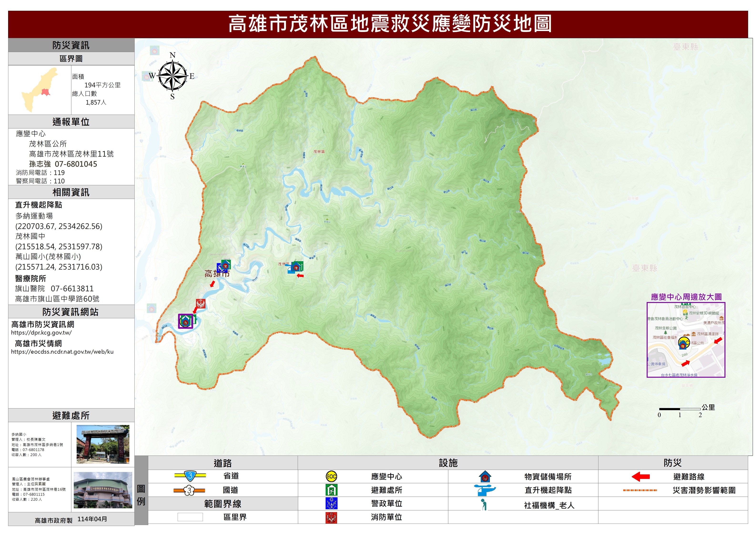Click the purple-boxed response center marker on the map
Viewport: 756px width, 536px height.
pyautogui.click(x=186, y=321)
